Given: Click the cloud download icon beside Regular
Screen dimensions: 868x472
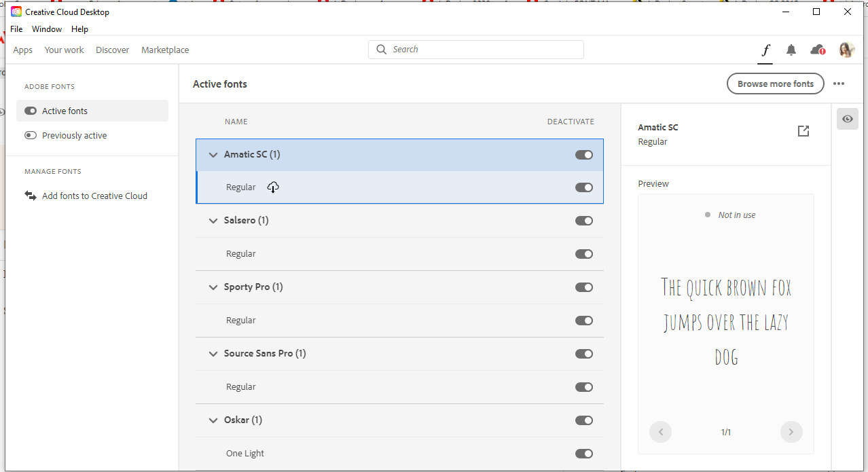Looking at the screenshot, I should 273,187.
